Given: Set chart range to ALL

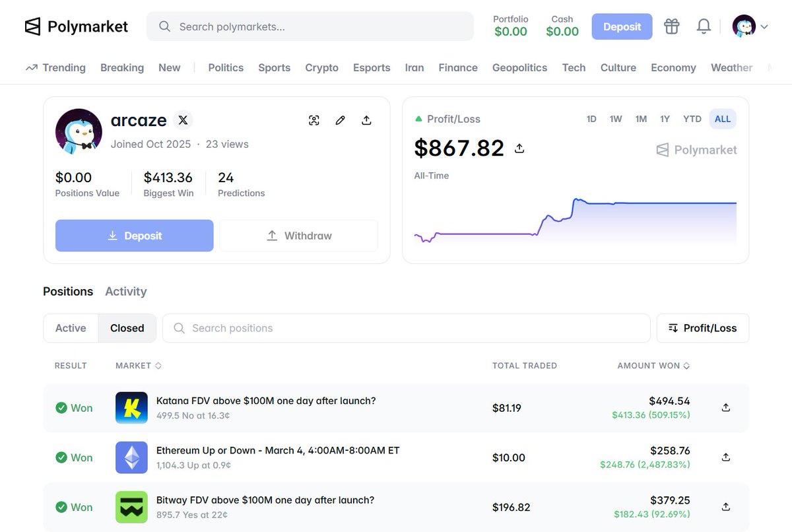Looking at the screenshot, I should pyautogui.click(x=723, y=119).
